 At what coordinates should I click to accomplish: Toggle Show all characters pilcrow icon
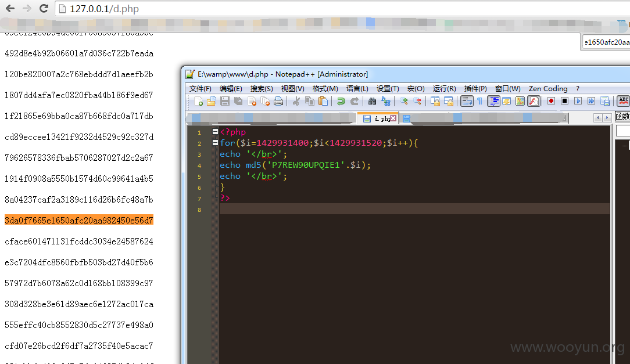(x=479, y=101)
